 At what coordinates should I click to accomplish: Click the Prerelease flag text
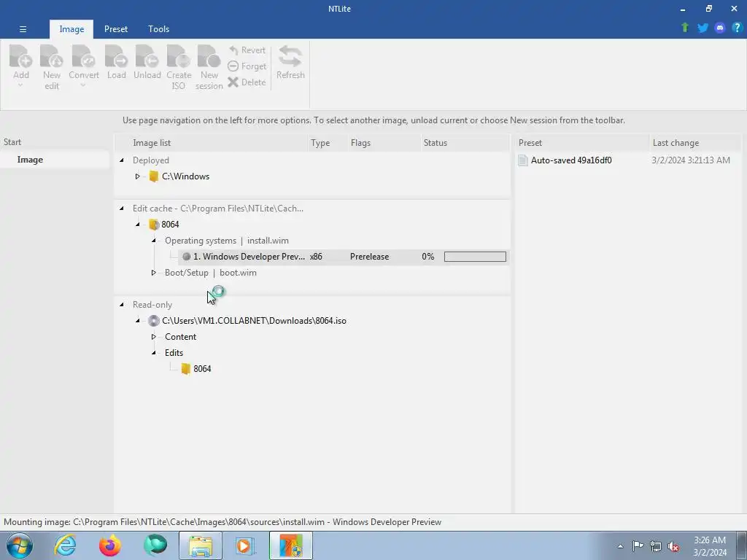click(369, 257)
